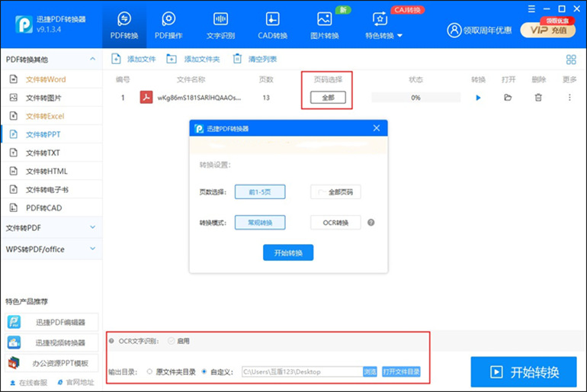Screen dimensions: 587x392
Task: Click the page count value 13
Action: click(x=266, y=98)
